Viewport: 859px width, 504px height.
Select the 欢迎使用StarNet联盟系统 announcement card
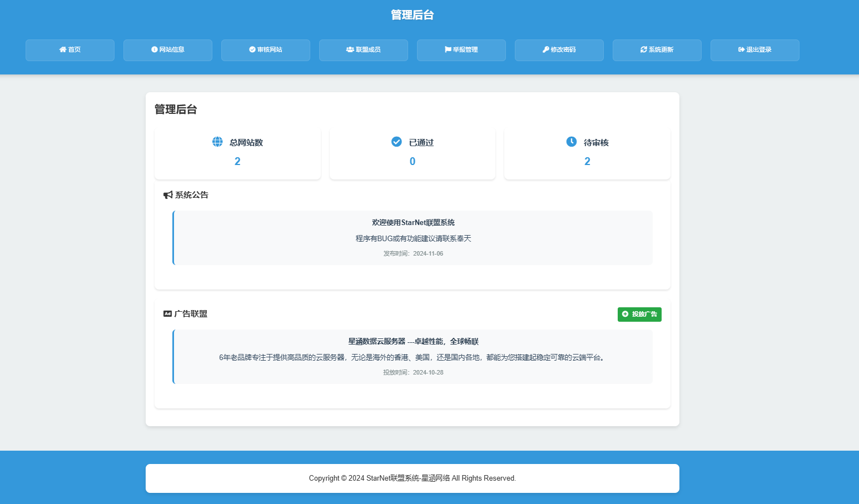pyautogui.click(x=413, y=238)
